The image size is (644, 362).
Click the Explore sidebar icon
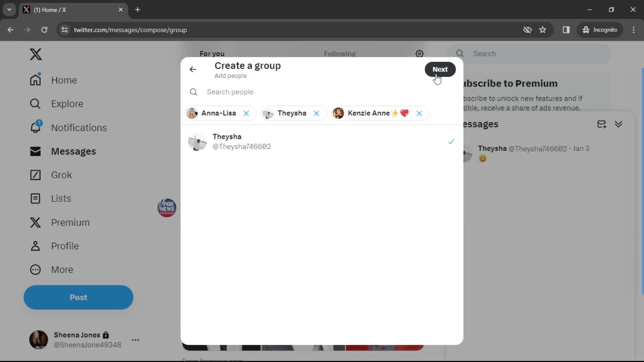(x=35, y=104)
